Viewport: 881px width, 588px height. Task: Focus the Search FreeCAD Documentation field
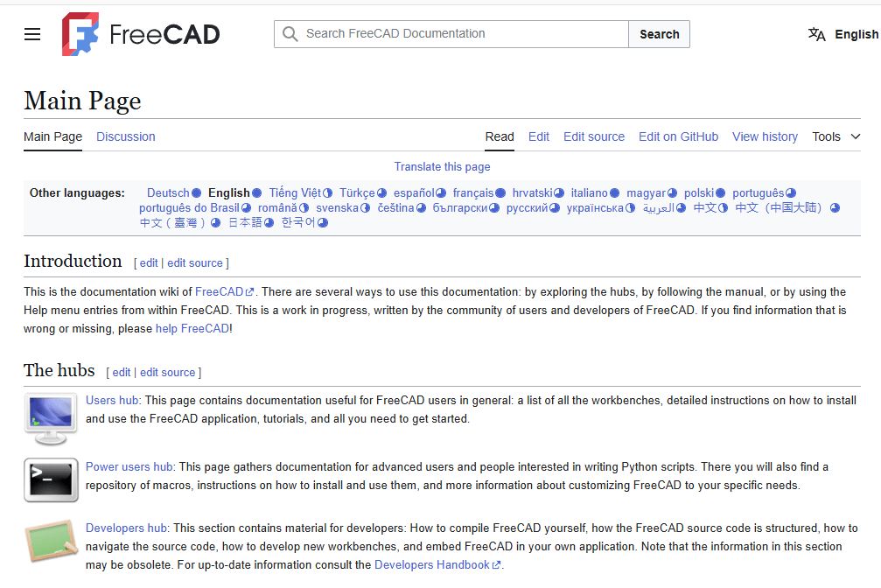point(464,34)
